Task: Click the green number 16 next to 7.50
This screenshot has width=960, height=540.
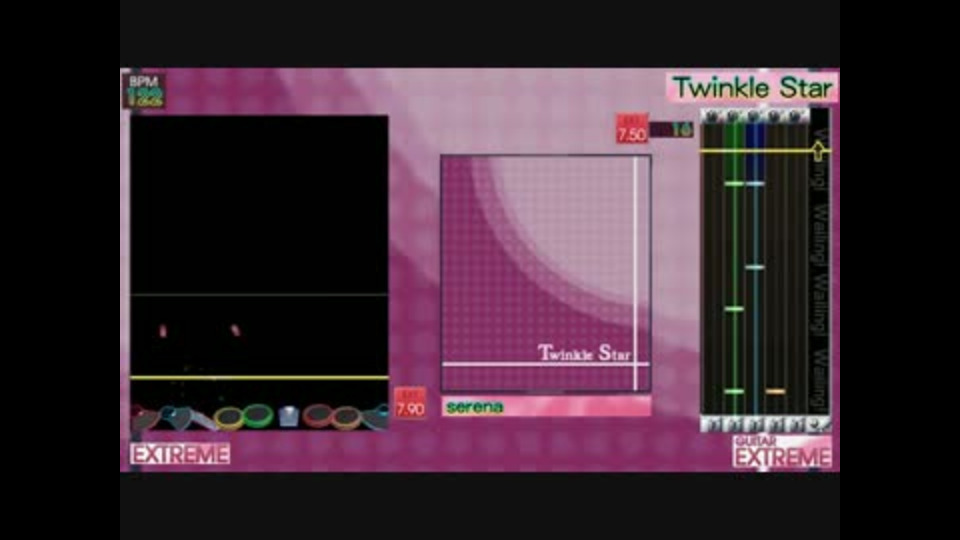Action: pyautogui.click(x=681, y=130)
